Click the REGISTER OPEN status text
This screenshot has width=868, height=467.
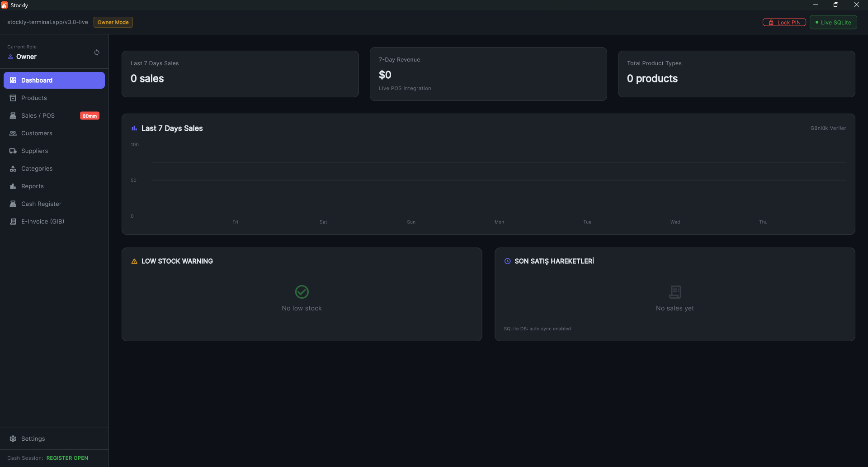(x=67, y=458)
